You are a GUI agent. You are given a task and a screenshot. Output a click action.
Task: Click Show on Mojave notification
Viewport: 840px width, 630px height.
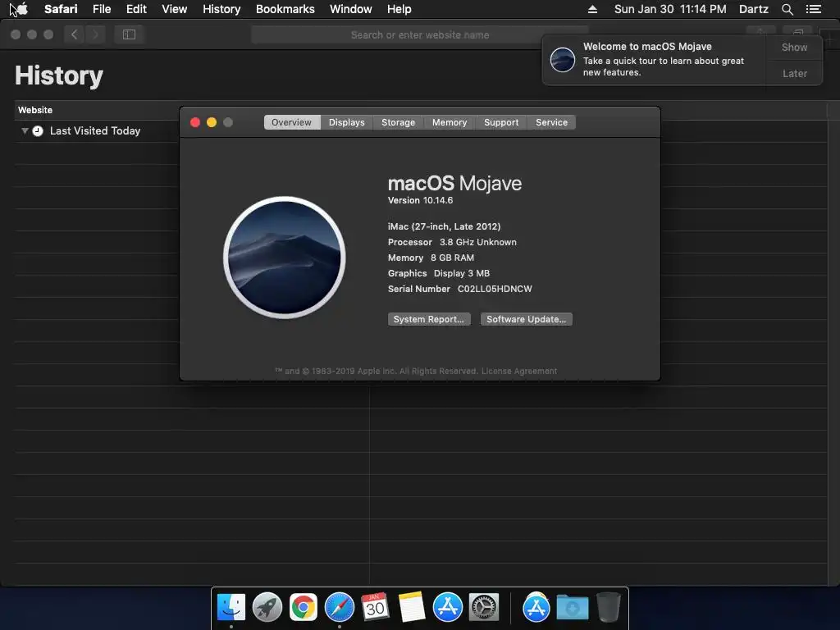pyautogui.click(x=794, y=47)
